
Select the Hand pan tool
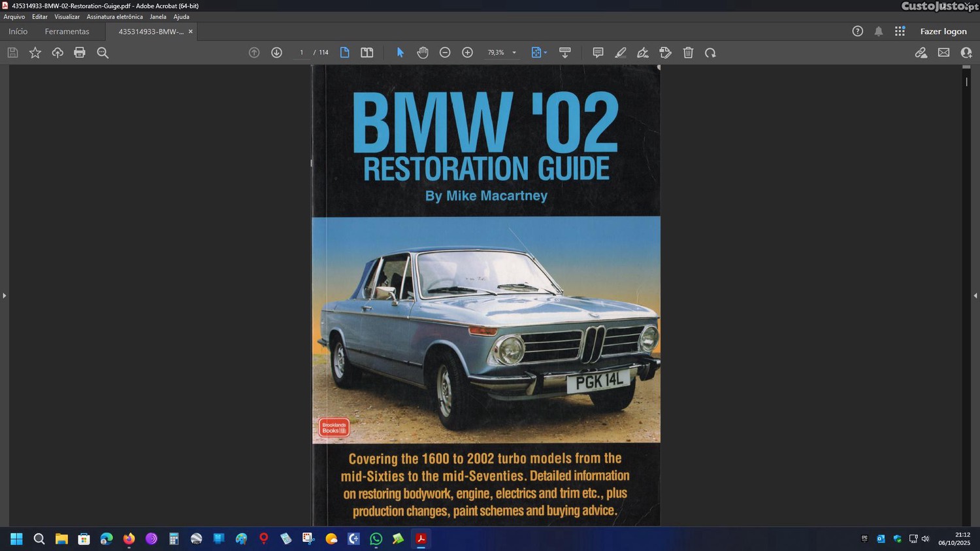click(423, 53)
